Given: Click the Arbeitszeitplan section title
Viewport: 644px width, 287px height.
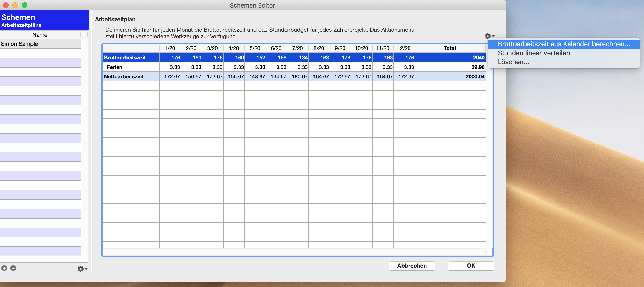Looking at the screenshot, I should pos(115,19).
